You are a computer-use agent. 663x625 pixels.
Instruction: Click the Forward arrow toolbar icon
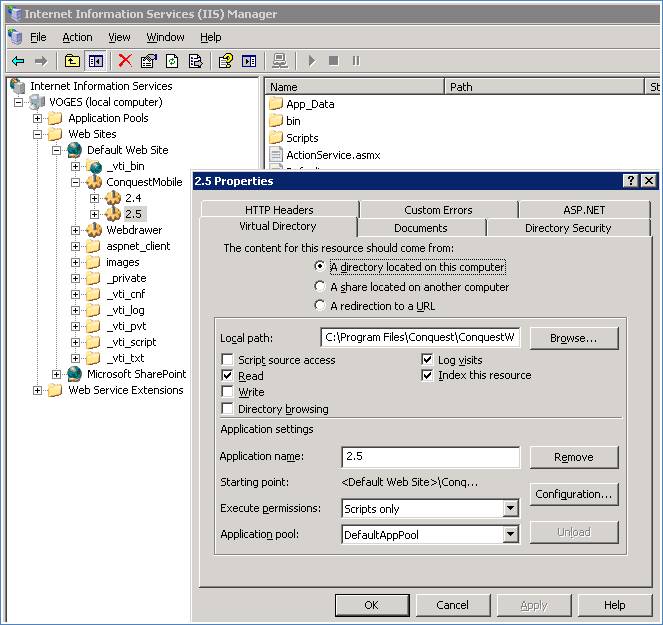tap(41, 61)
